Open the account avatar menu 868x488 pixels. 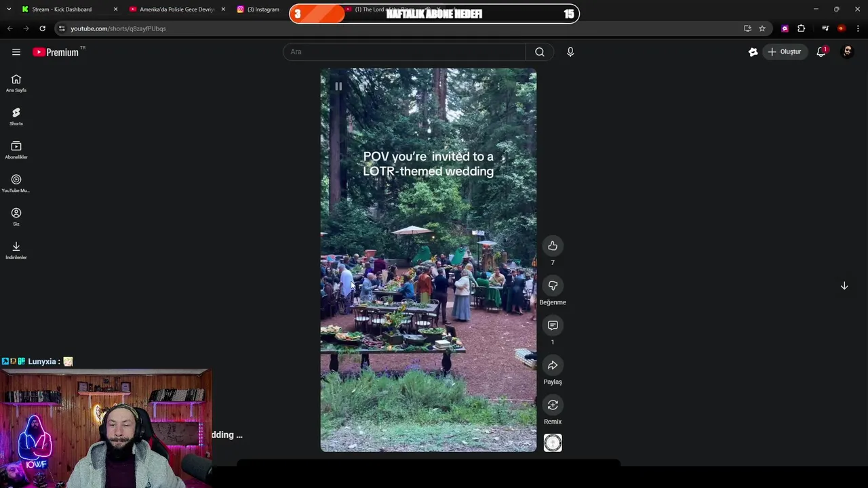(847, 52)
